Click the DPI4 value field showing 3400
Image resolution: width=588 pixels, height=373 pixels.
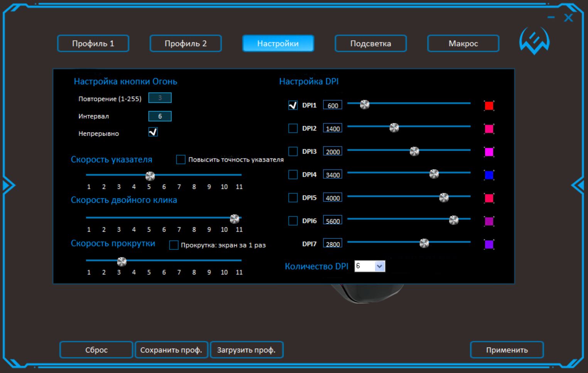click(x=333, y=175)
